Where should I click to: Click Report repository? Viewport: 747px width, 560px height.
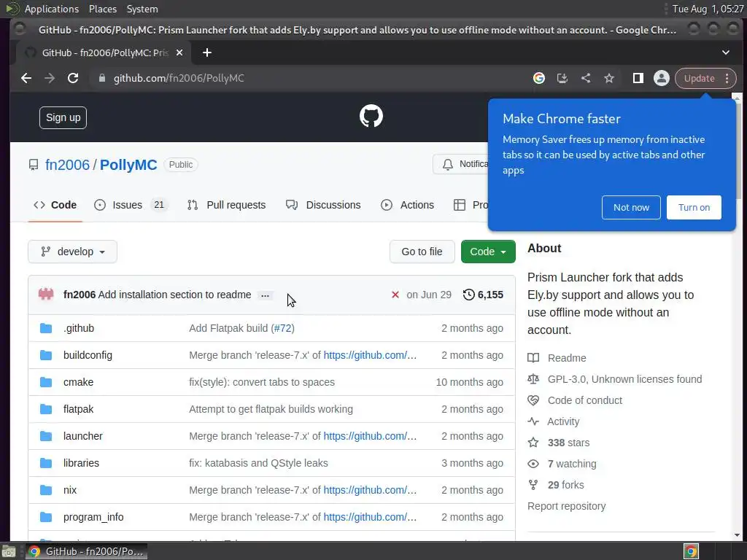(x=566, y=506)
